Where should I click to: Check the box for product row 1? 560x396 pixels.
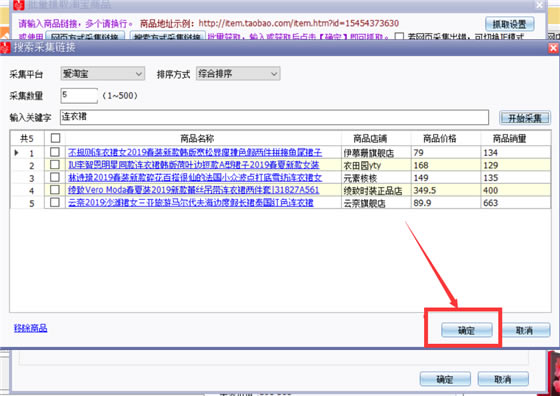click(55, 152)
